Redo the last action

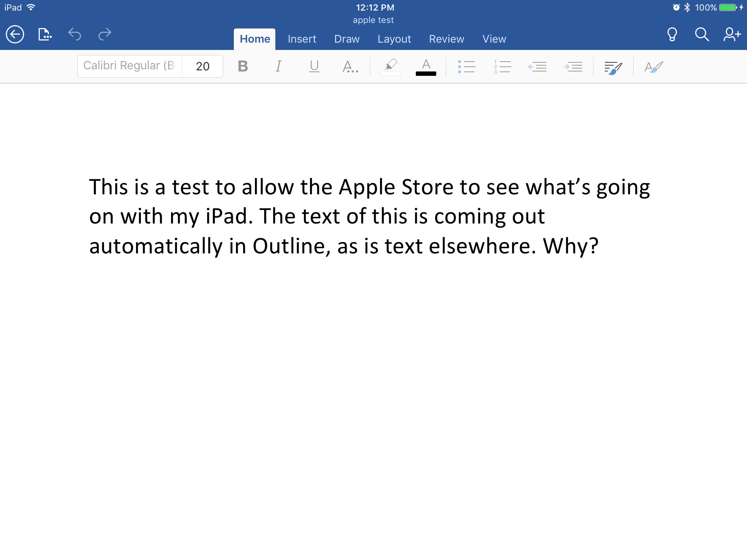point(105,34)
